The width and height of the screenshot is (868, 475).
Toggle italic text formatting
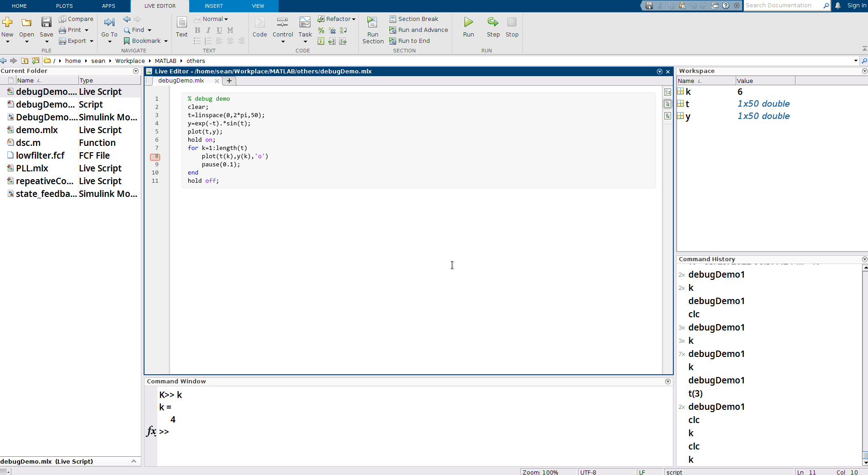[x=208, y=30]
